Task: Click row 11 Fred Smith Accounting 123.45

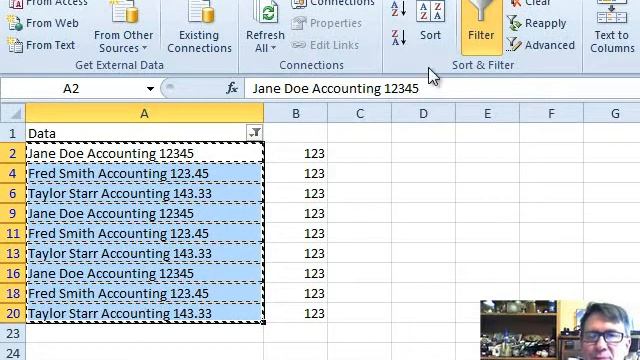Action: pyautogui.click(x=144, y=233)
